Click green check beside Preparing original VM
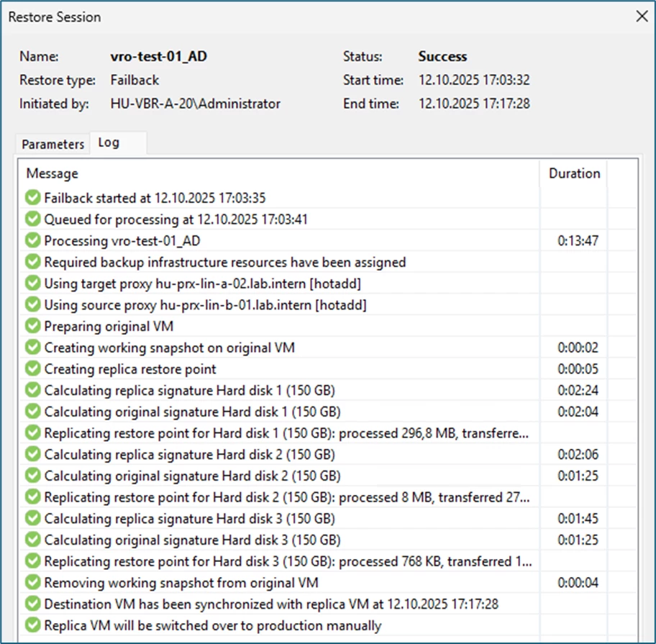Viewport: 656px width, 644px height. [x=32, y=327]
